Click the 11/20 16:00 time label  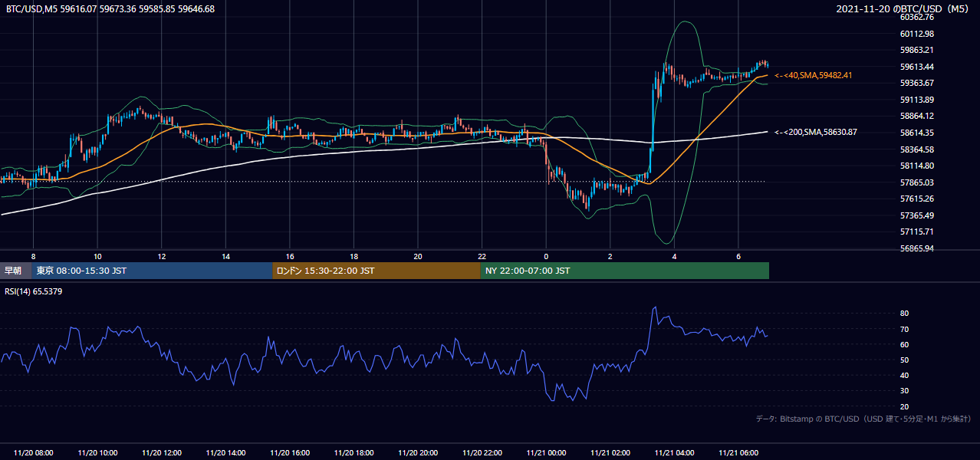[290, 453]
